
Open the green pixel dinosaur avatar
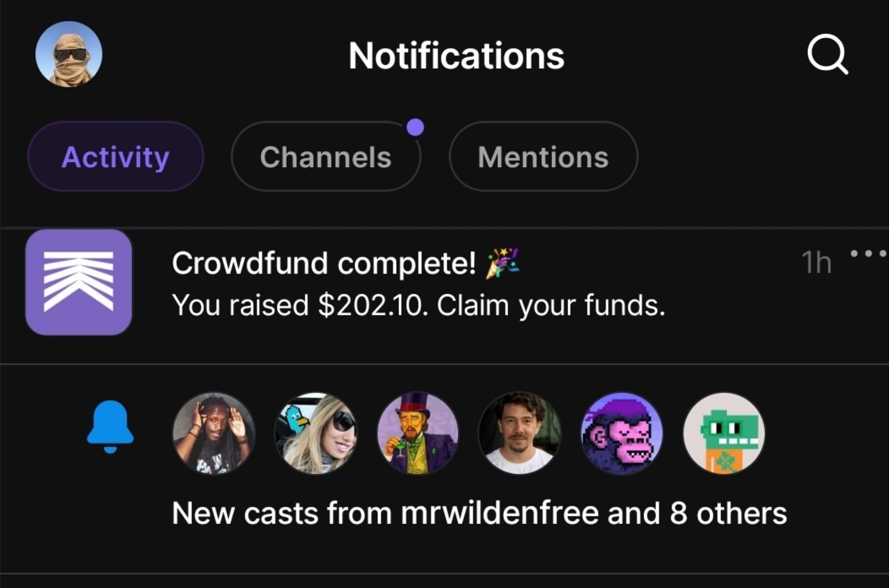click(x=724, y=433)
